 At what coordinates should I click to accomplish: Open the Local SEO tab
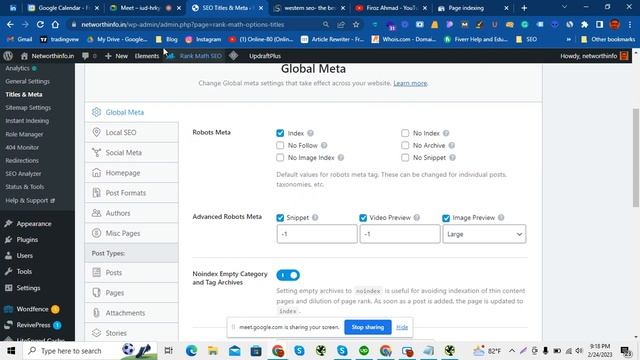pyautogui.click(x=131, y=132)
